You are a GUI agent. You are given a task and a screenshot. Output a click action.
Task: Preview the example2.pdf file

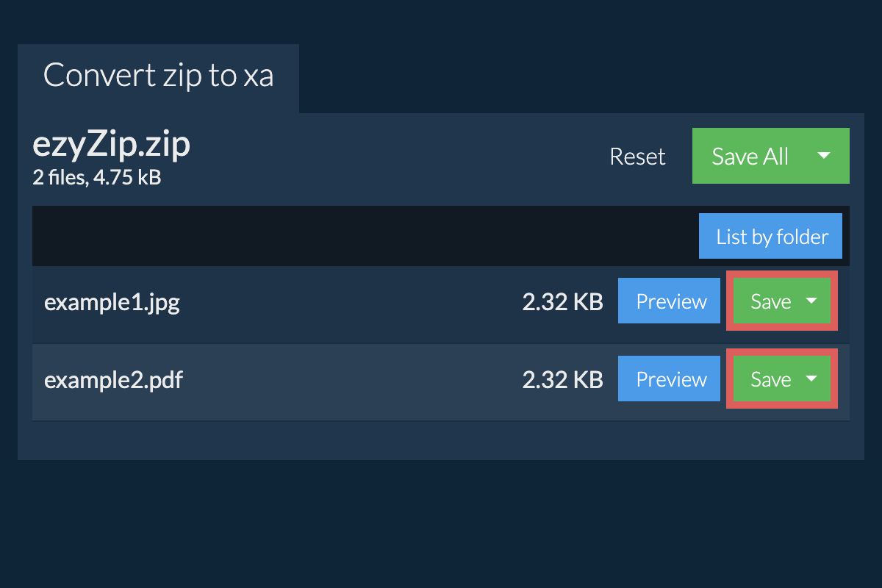[x=670, y=379]
